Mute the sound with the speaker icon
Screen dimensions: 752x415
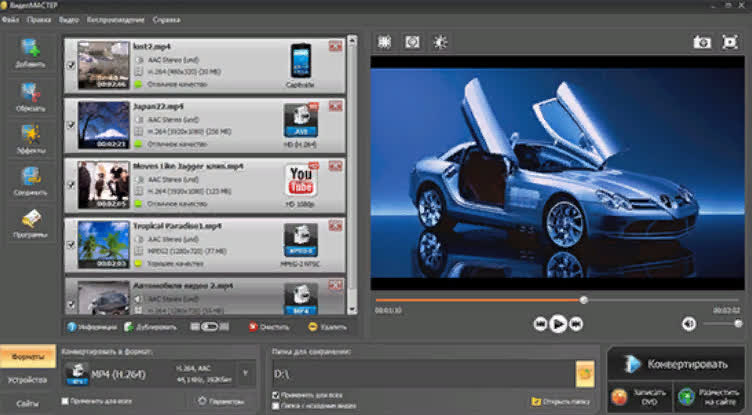click(689, 324)
